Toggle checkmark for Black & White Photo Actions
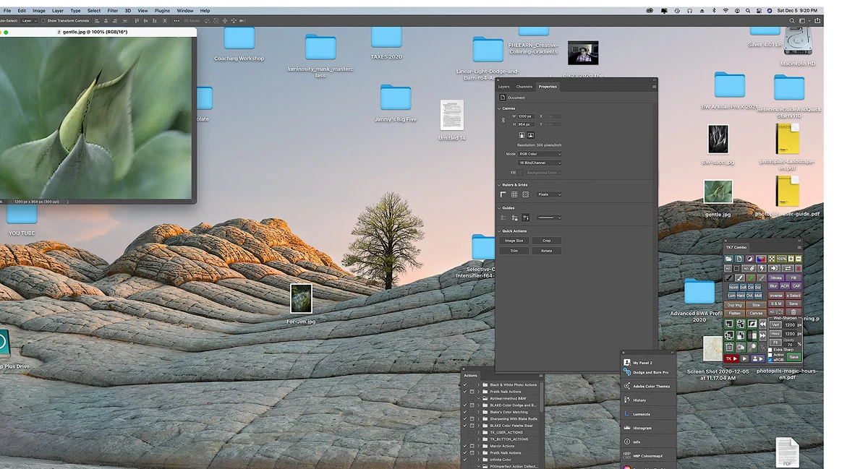 [x=465, y=385]
